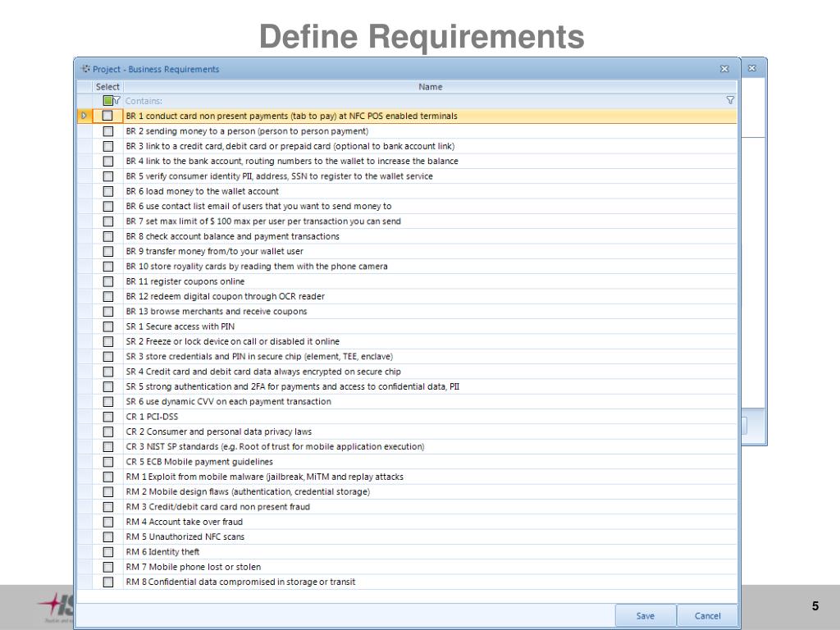
Task: Tick RM 8 Confidential data compromised checkbox
Action: [108, 582]
